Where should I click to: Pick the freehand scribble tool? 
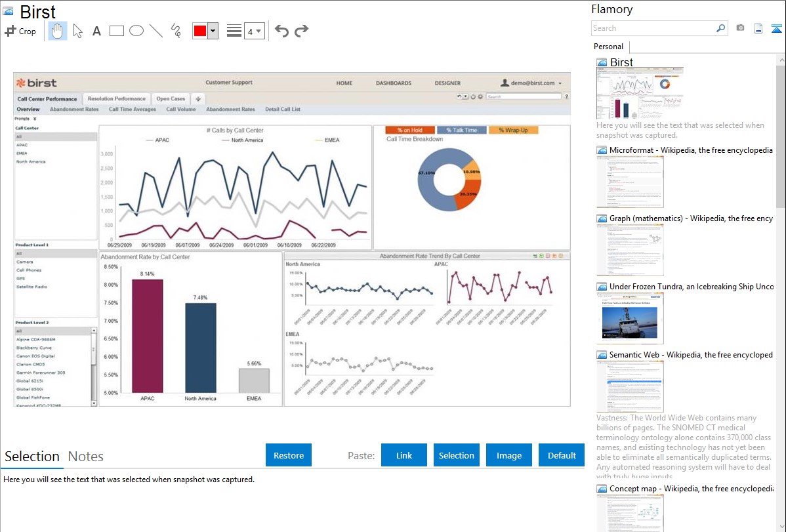pyautogui.click(x=176, y=31)
